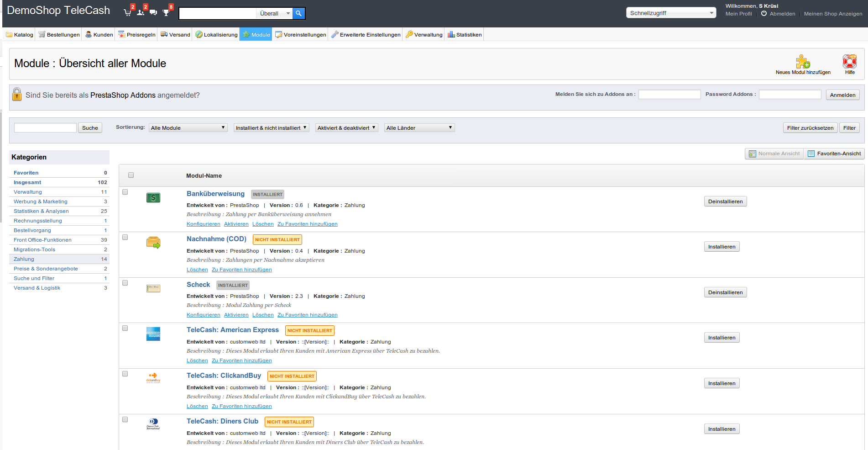Click Konfigurieren link under Banküberweisung
This screenshot has height=450, width=868.
[203, 224]
